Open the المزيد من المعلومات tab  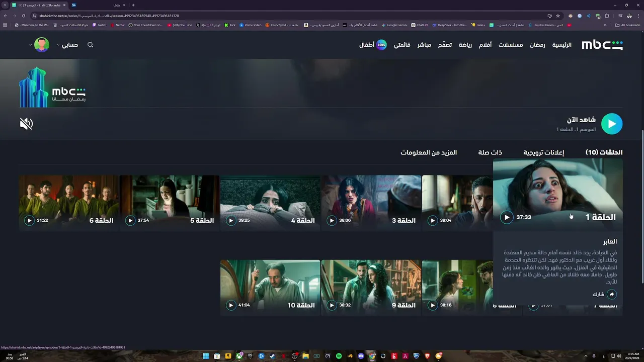click(429, 152)
